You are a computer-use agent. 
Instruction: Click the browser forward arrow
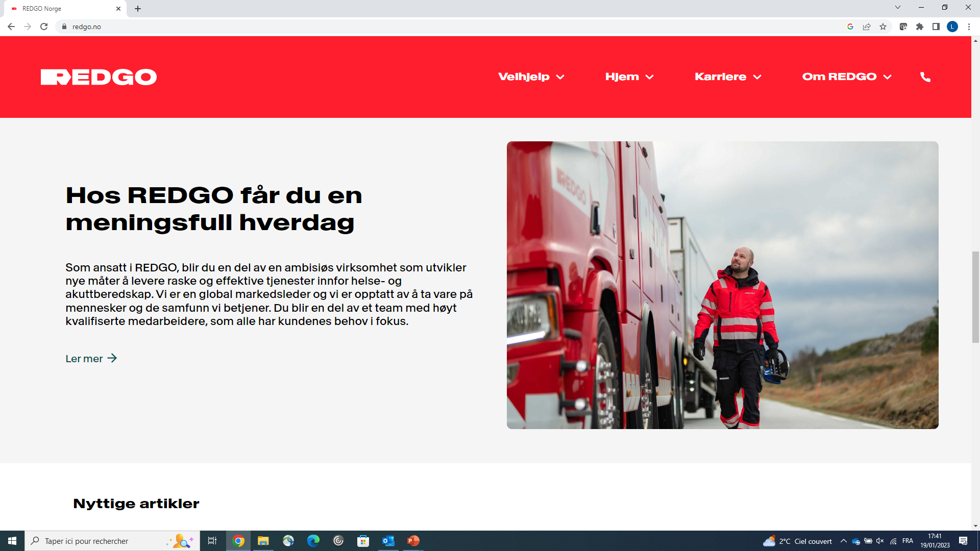28,27
